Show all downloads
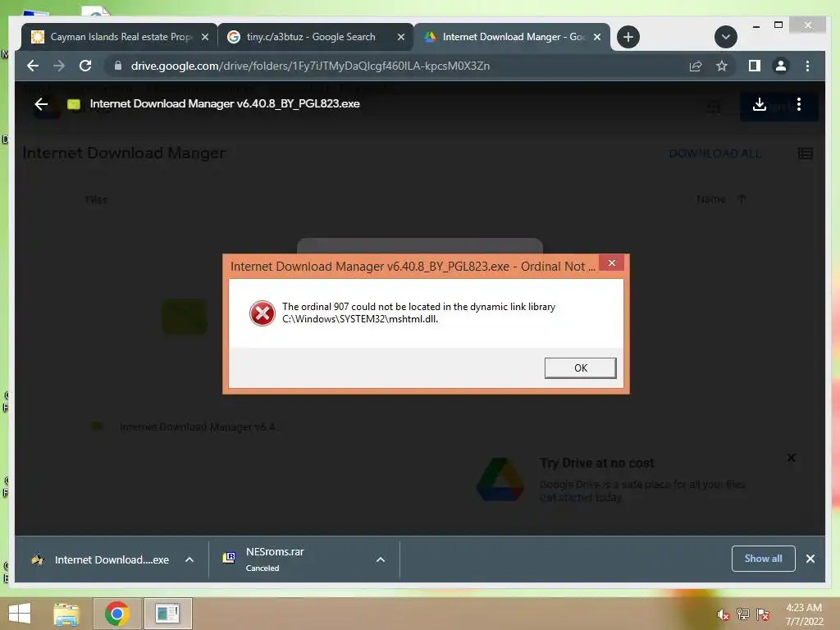Screen dimensions: 840x630 [x=763, y=559]
